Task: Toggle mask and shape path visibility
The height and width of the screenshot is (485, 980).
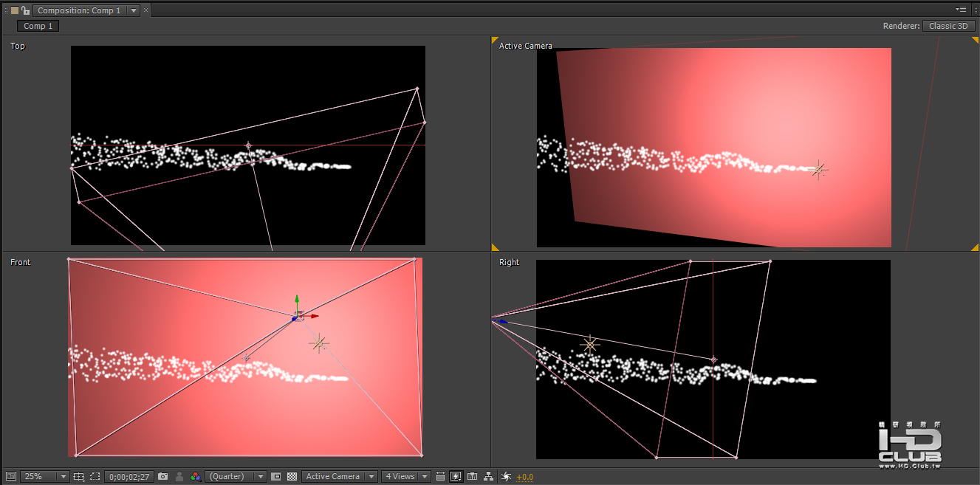Action: pos(95,477)
